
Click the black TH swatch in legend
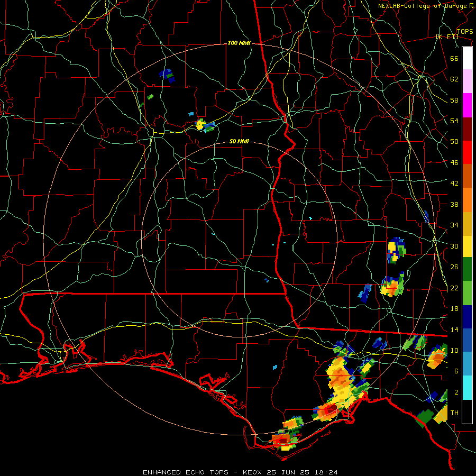point(467,411)
